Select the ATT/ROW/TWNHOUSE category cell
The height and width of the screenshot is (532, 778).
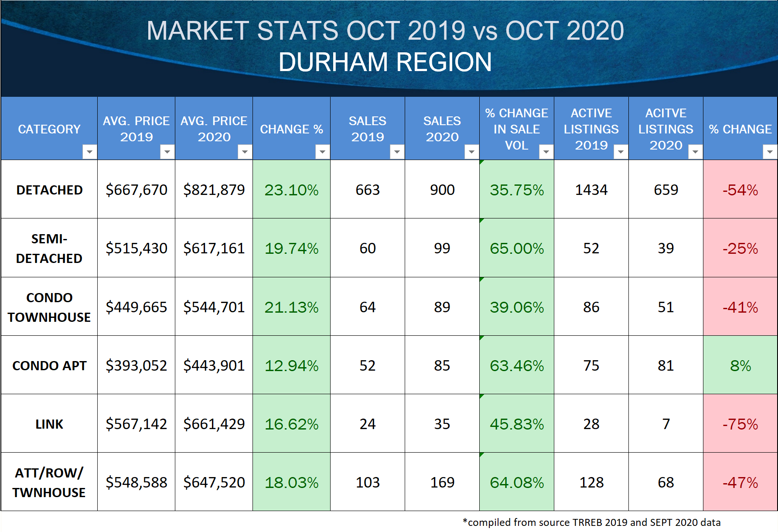tap(49, 482)
